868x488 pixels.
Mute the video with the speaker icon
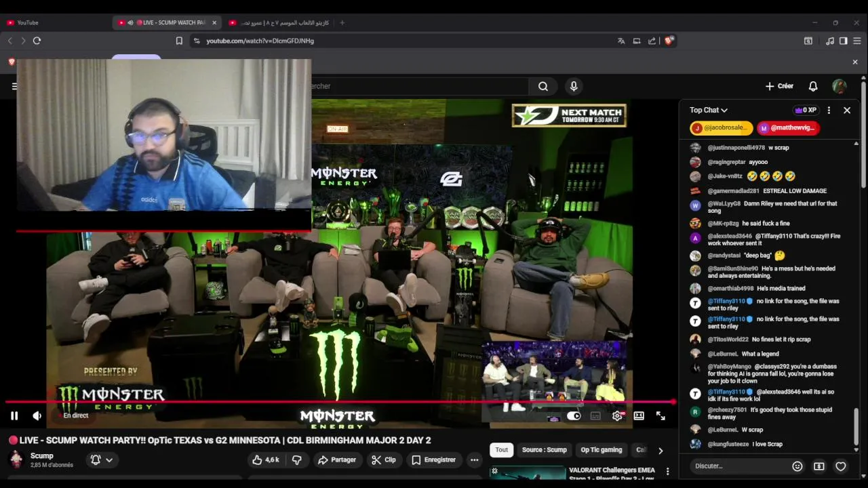tap(37, 415)
